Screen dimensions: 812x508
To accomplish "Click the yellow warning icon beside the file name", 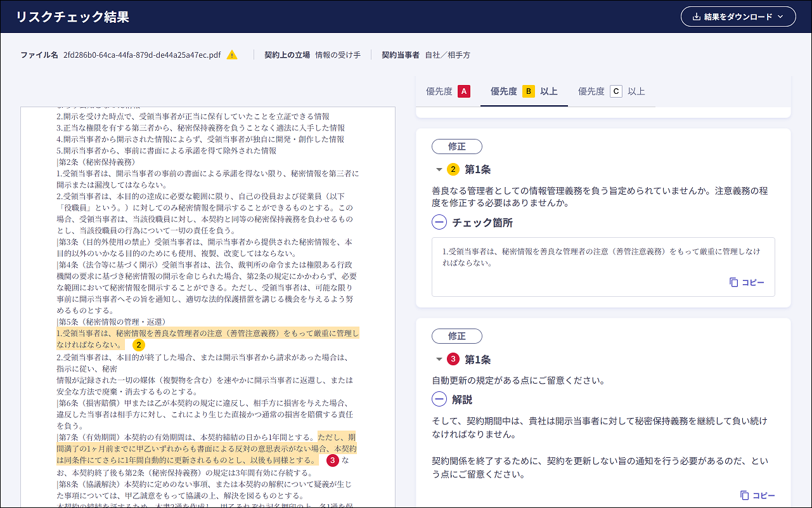I will pos(232,55).
